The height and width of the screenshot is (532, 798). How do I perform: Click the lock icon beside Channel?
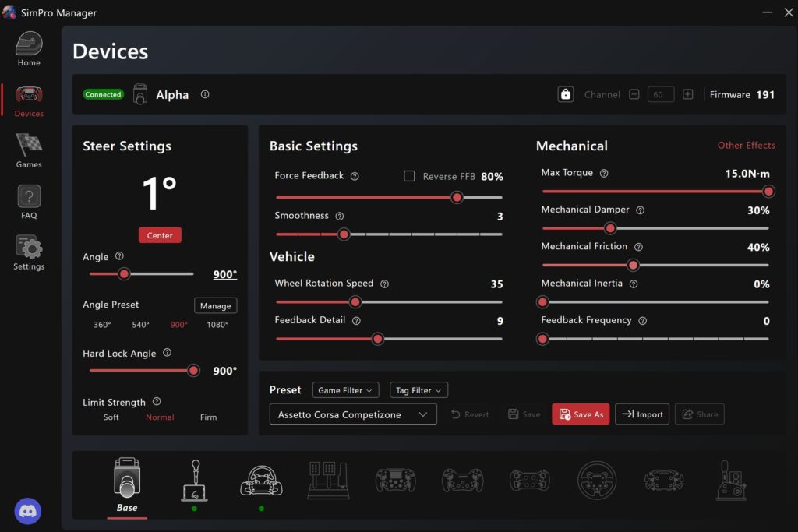pos(566,94)
